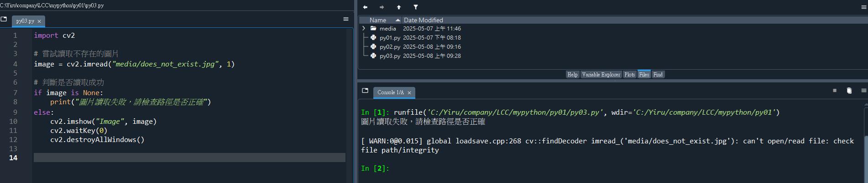The height and width of the screenshot is (183, 868).
Task: Sort files by Date Modified column
Action: (x=423, y=20)
